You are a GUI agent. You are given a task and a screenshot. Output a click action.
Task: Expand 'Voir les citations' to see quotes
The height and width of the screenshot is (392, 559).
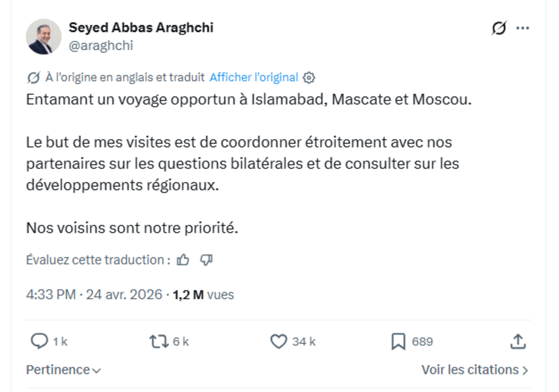tap(472, 370)
